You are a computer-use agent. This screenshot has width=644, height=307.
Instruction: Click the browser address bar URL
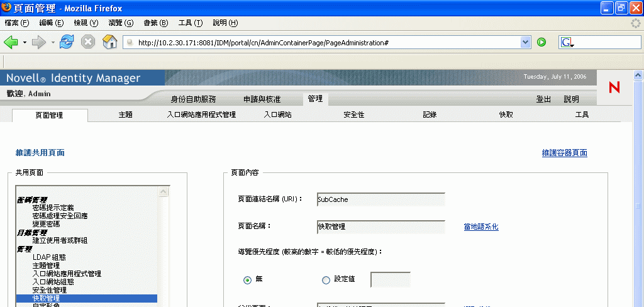tap(321, 42)
